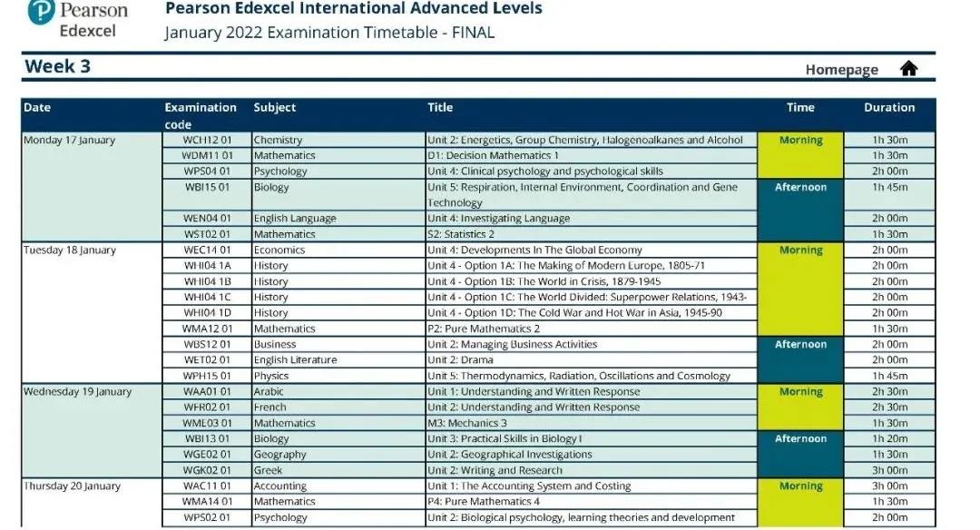Click exam code WET02 01
Screen dimensions: 980x530
[207, 360]
